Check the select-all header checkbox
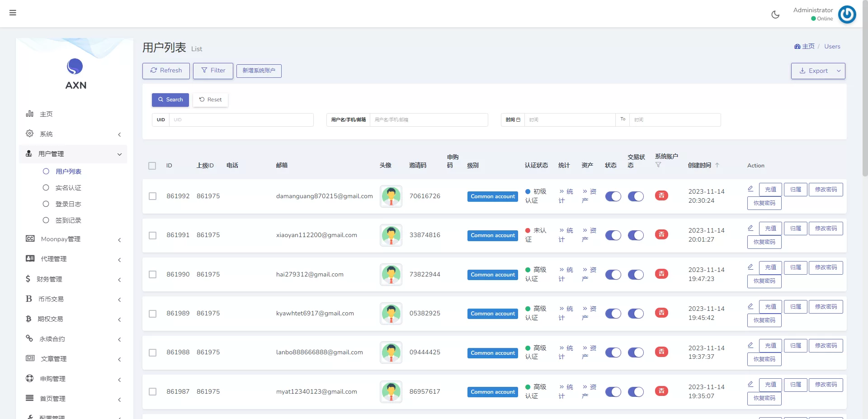 pos(152,166)
